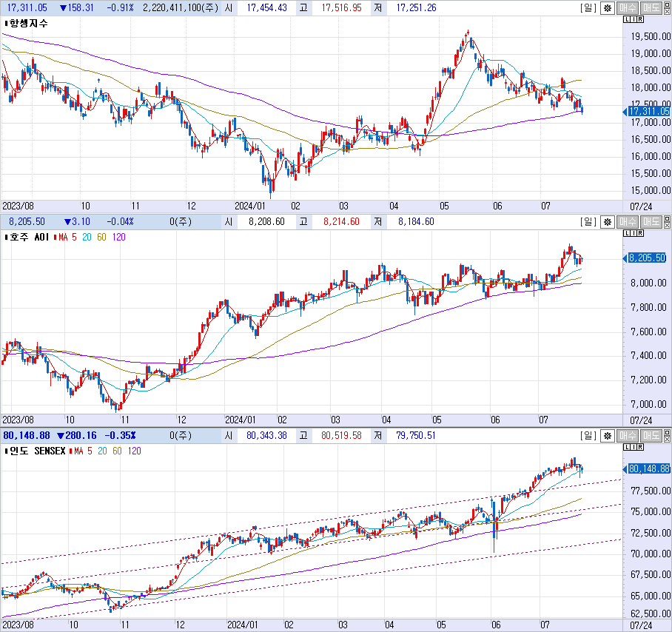Click the 매도 sell button for 호주 AOI
Viewport: 672px width, 632px height.
651,221
